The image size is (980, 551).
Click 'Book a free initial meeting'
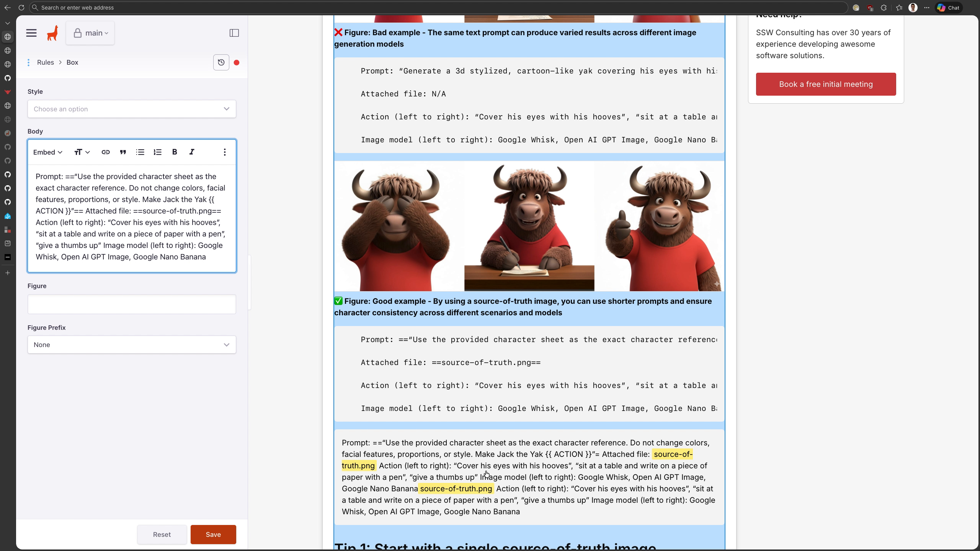(825, 84)
